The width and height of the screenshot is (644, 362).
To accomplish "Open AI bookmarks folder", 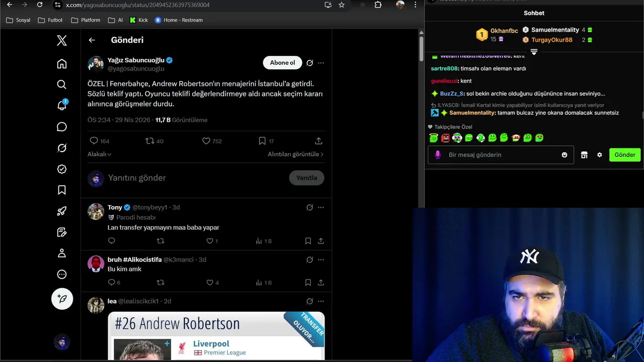I will pyautogui.click(x=115, y=20).
